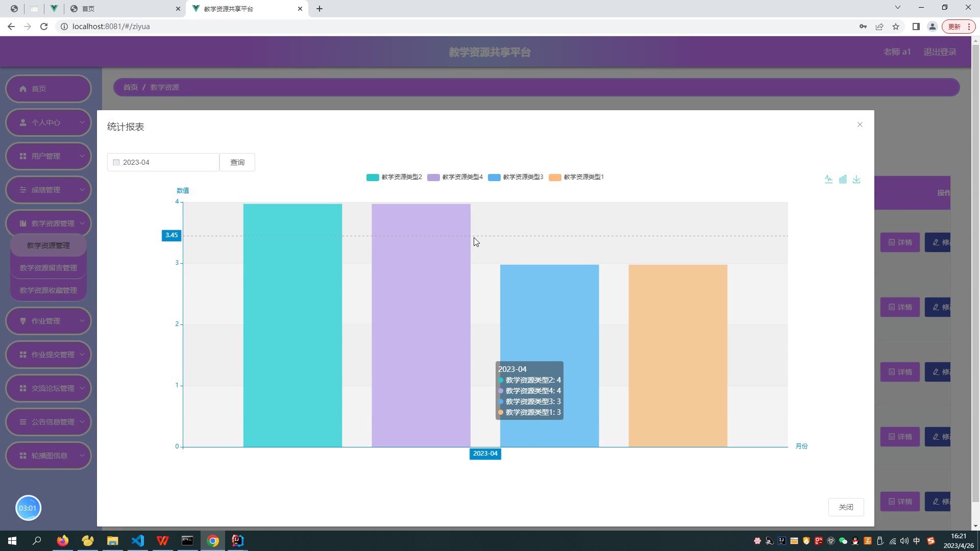Image resolution: width=980 pixels, height=551 pixels.
Task: Close the 统计报表 dialog via X
Action: [x=860, y=124]
